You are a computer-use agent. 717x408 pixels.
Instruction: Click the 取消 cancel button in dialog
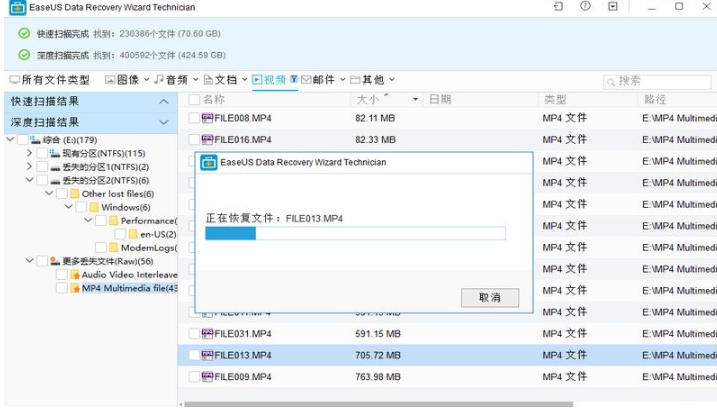[x=490, y=298]
